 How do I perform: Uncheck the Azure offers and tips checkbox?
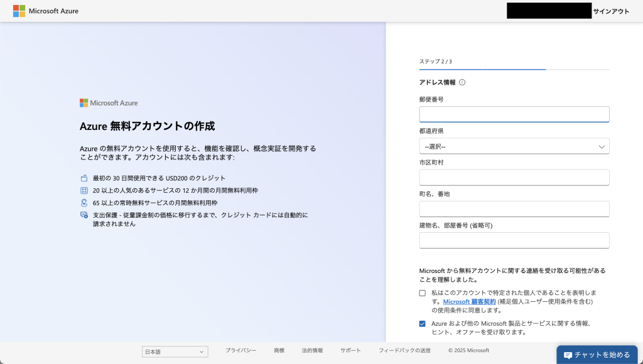pos(423,324)
